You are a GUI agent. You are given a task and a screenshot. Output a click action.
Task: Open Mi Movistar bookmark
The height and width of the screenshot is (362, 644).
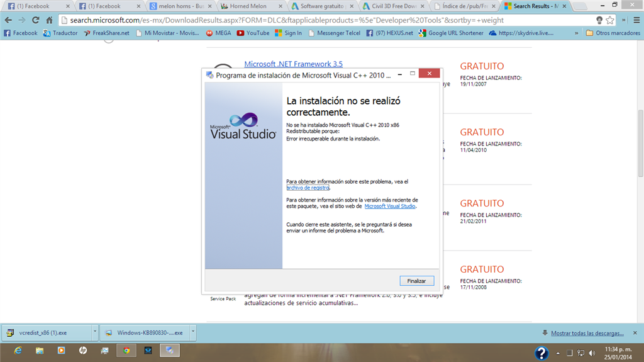pos(167,33)
